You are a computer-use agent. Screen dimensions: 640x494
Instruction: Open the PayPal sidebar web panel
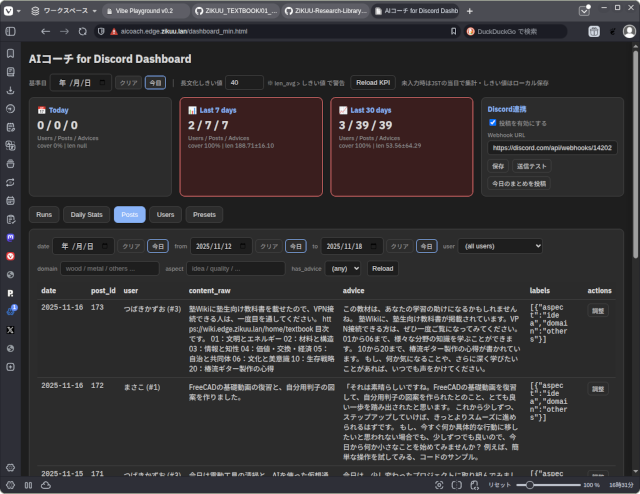[x=10, y=292]
